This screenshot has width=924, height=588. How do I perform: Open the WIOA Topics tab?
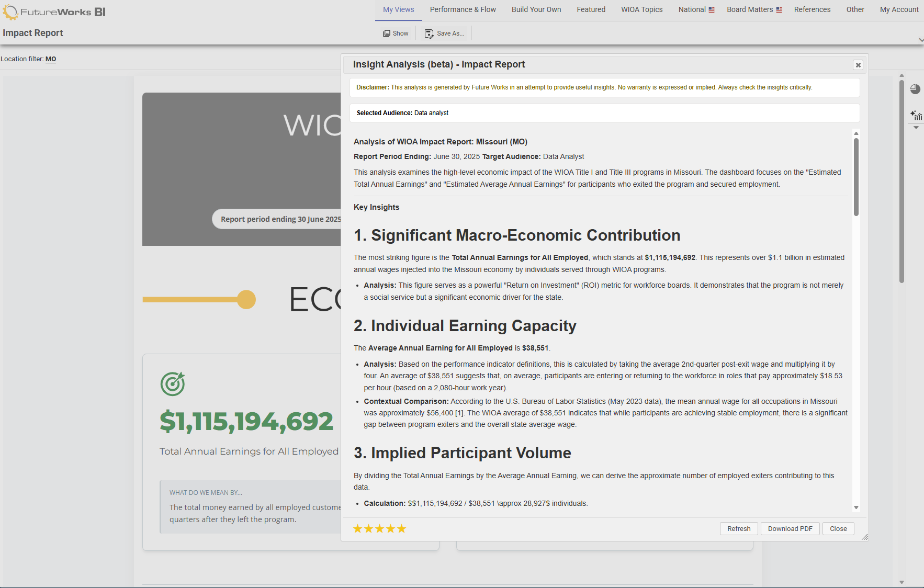click(641, 9)
